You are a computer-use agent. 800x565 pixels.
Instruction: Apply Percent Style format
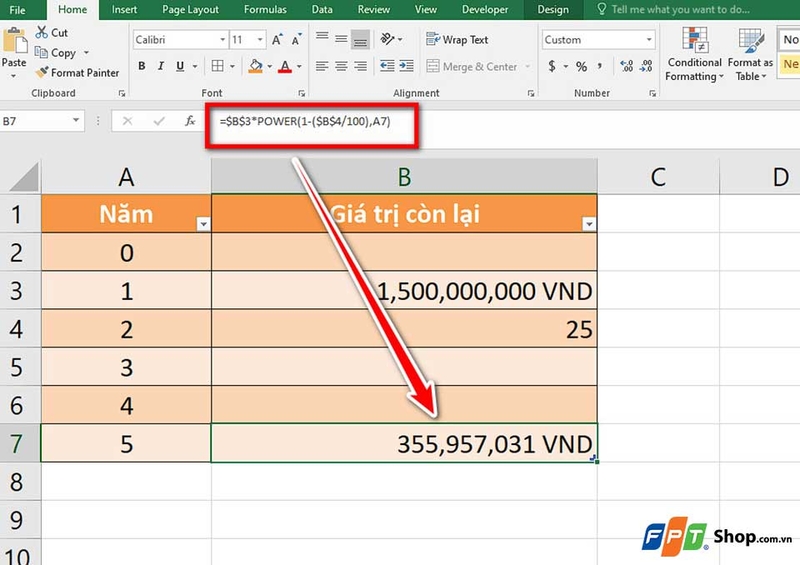(x=581, y=66)
